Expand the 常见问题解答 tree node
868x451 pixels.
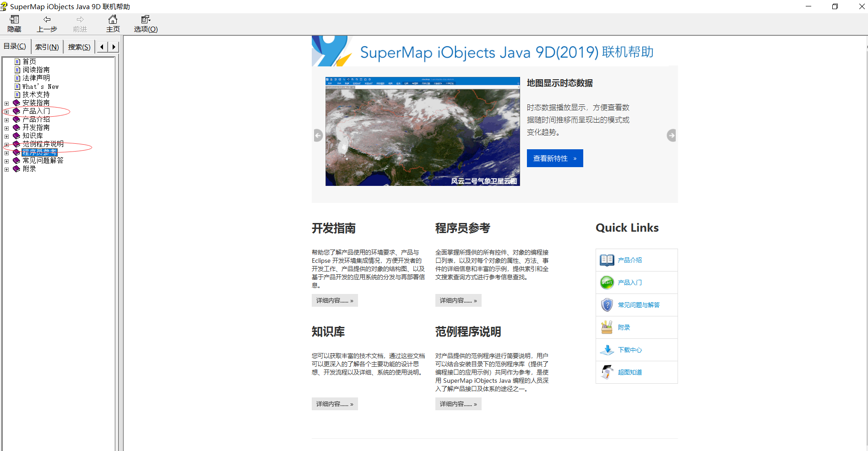[x=7, y=161]
